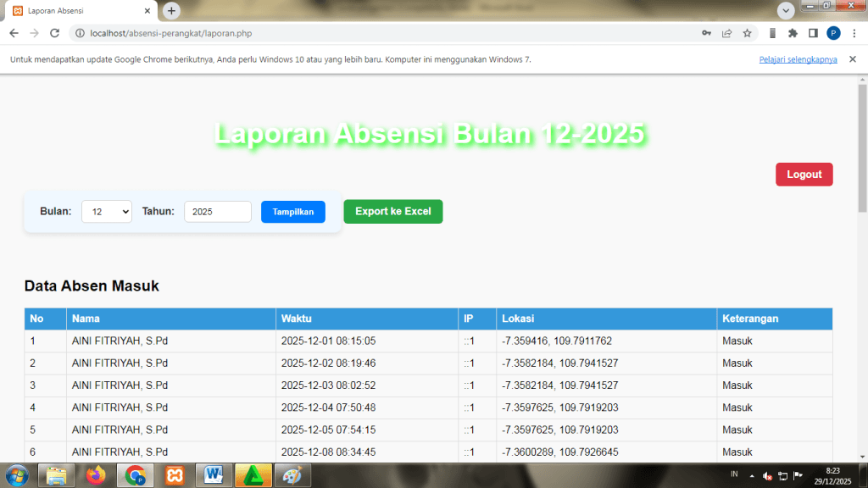This screenshot has height=488, width=868.
Task: Open the Chrome profile avatar P
Action: click(x=833, y=33)
